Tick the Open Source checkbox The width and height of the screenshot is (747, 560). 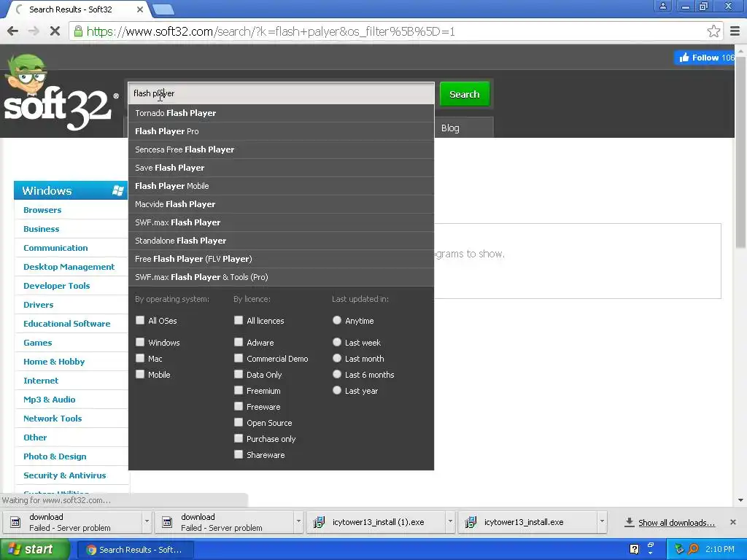pos(239,422)
